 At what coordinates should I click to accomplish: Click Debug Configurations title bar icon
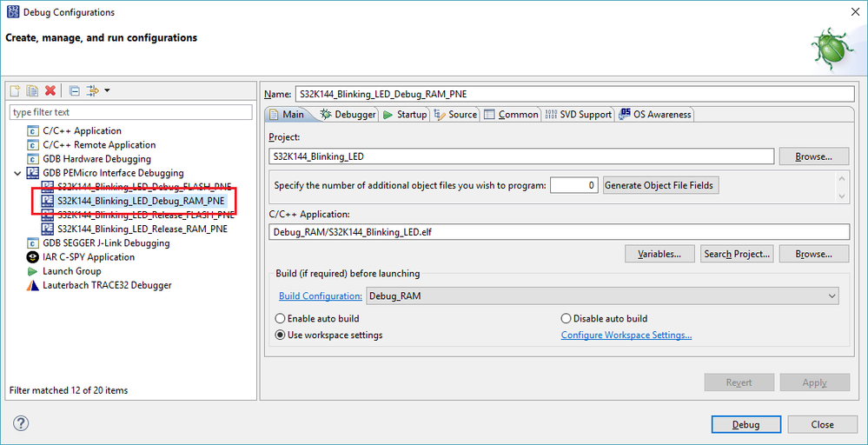pyautogui.click(x=13, y=11)
